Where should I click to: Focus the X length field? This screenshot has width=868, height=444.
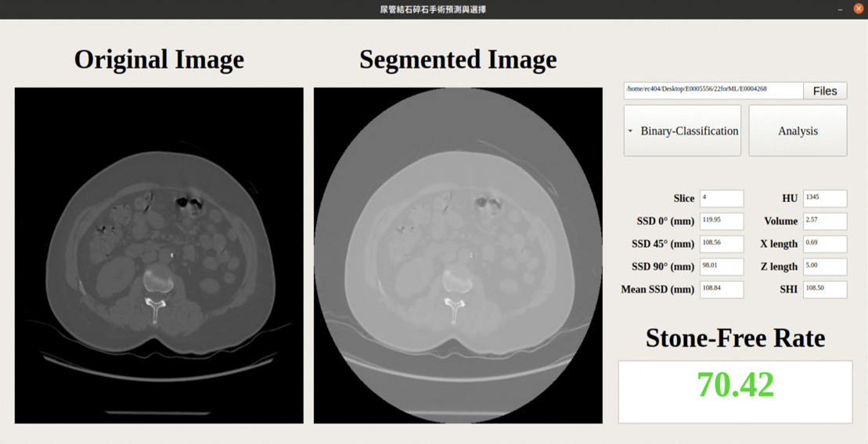pyautogui.click(x=824, y=244)
